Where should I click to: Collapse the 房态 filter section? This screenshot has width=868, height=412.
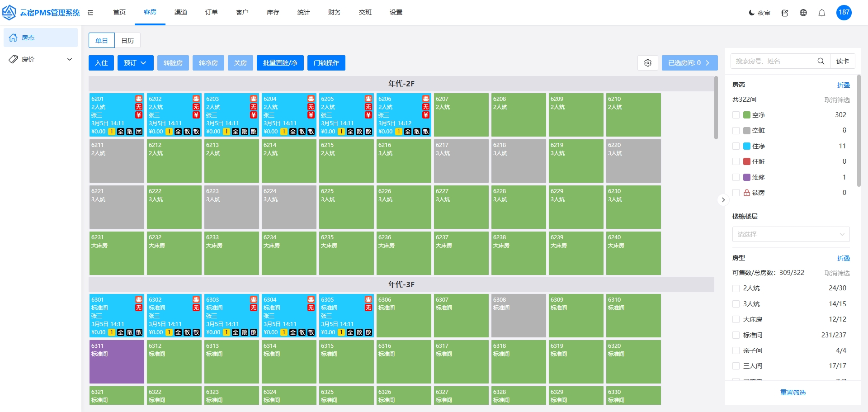[844, 85]
